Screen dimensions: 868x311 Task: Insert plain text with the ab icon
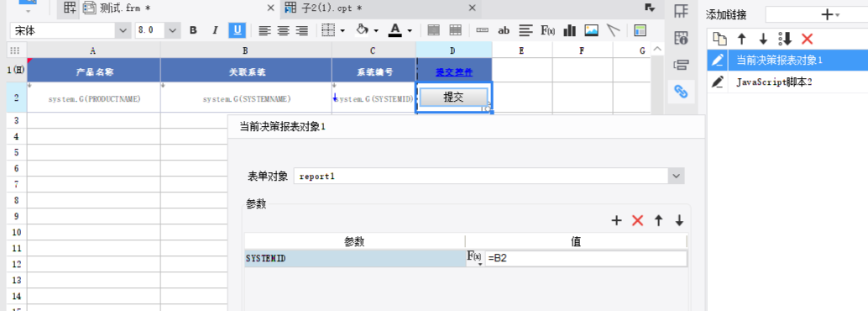[x=503, y=30]
